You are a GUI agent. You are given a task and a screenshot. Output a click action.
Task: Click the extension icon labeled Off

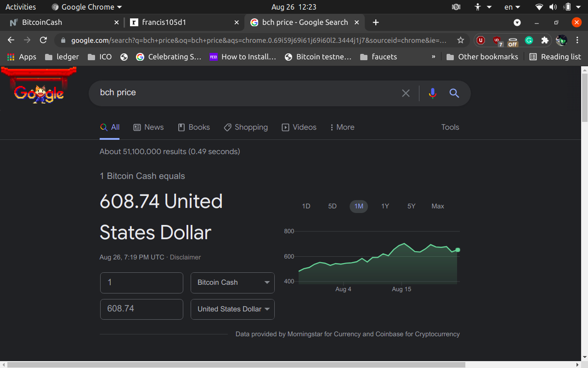[x=513, y=41]
